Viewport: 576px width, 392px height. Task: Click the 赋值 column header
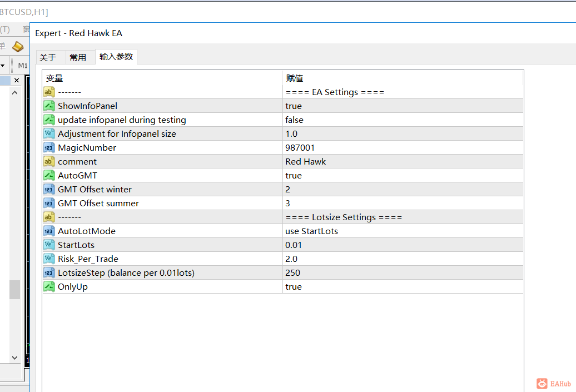[403, 78]
